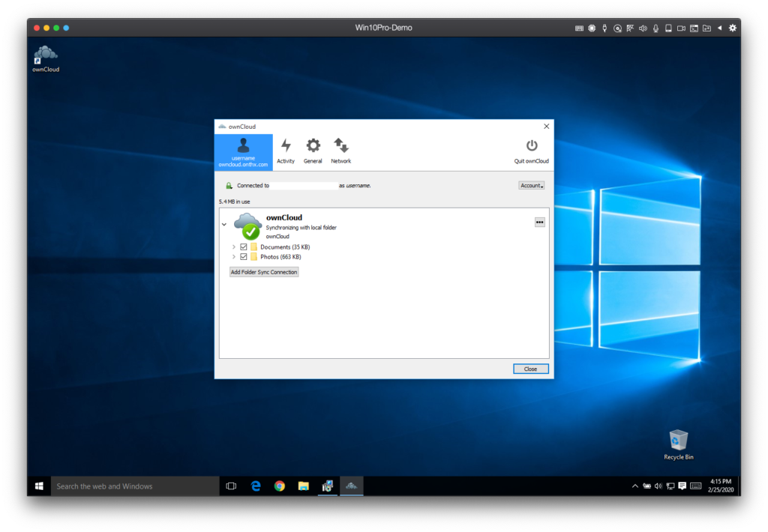Open the Network settings tab
The height and width of the screenshot is (532, 768).
tap(341, 151)
